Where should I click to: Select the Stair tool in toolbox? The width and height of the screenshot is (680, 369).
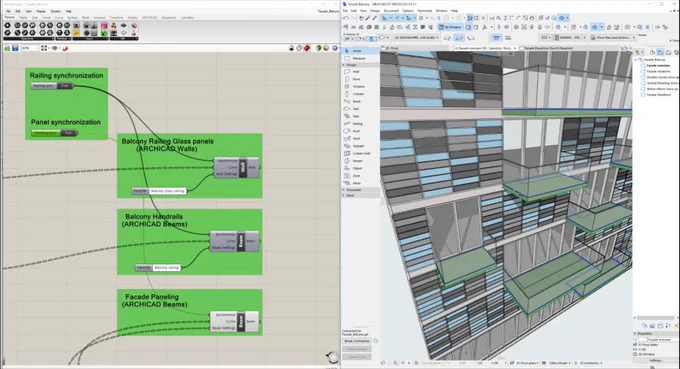click(x=360, y=116)
